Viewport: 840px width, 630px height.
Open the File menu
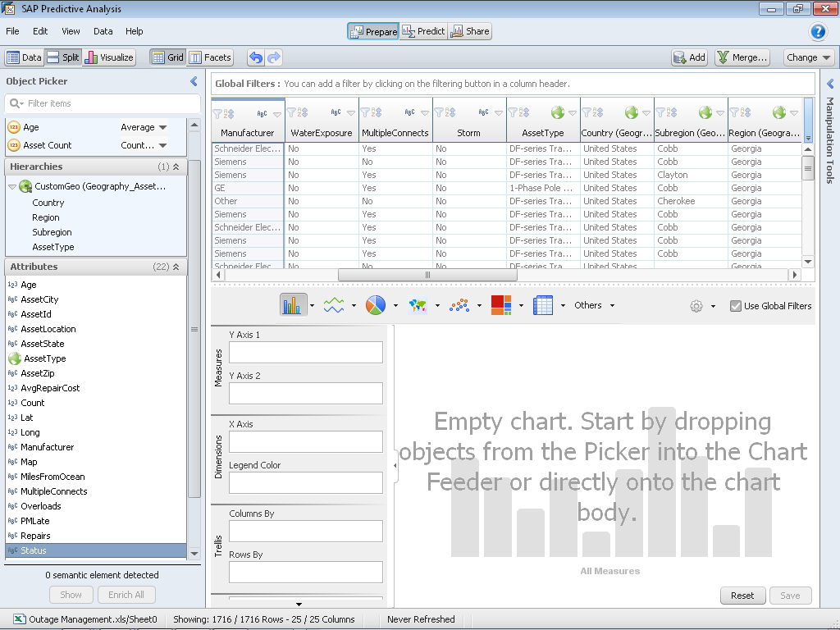(12, 31)
